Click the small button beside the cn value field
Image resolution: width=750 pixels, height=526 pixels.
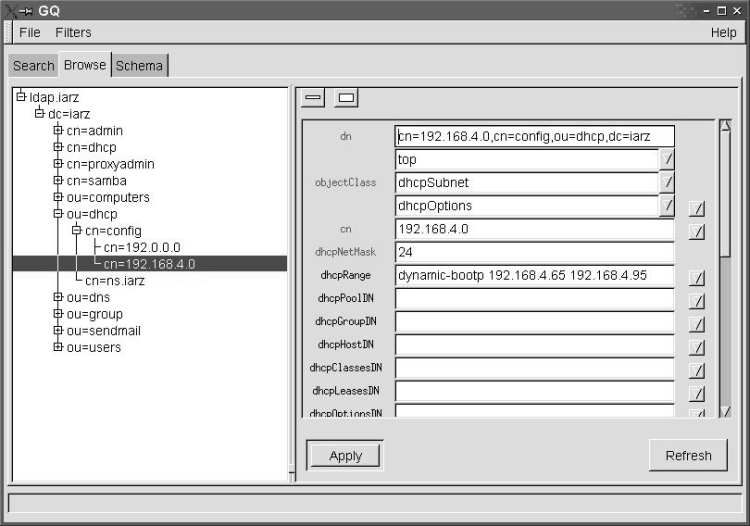click(698, 231)
